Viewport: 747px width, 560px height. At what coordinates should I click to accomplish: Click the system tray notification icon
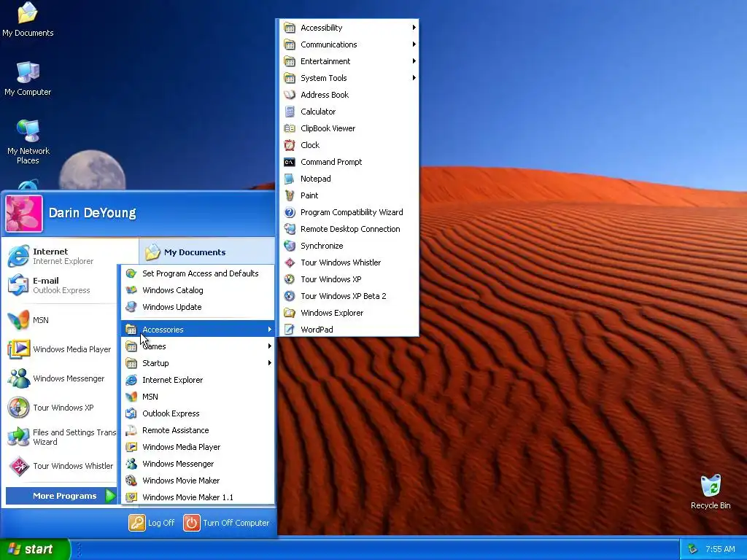pyautogui.click(x=693, y=549)
